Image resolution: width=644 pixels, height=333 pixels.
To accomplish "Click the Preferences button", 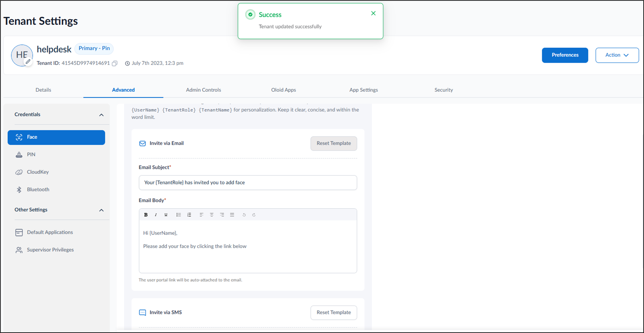I will tap(565, 55).
